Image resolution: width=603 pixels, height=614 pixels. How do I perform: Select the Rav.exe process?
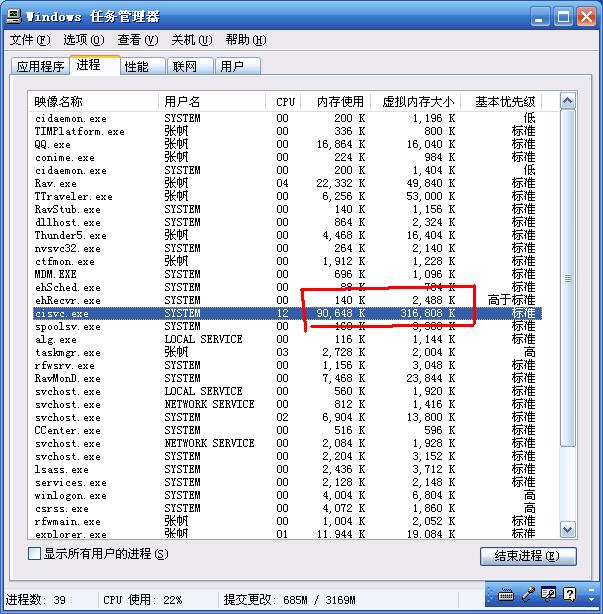point(287,183)
